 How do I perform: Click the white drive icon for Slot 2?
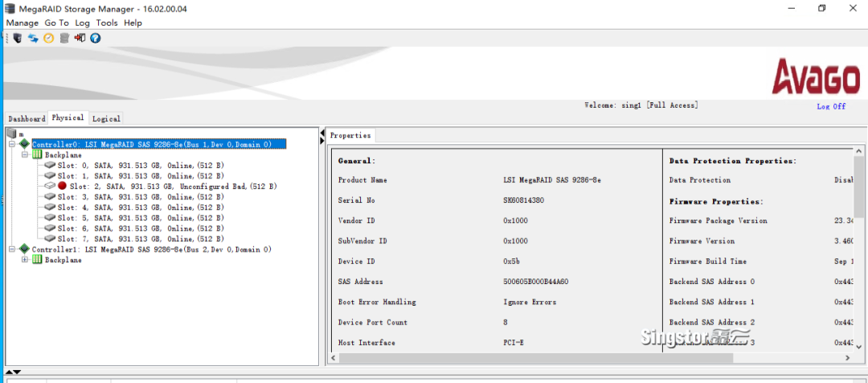50,186
